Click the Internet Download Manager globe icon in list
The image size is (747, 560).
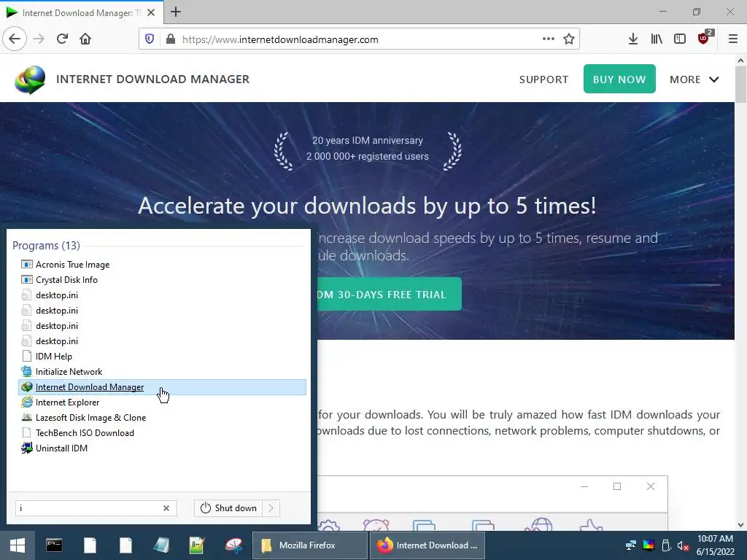click(27, 387)
